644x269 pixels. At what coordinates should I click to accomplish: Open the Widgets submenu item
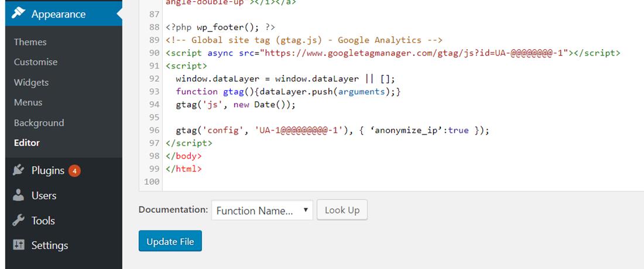click(31, 82)
